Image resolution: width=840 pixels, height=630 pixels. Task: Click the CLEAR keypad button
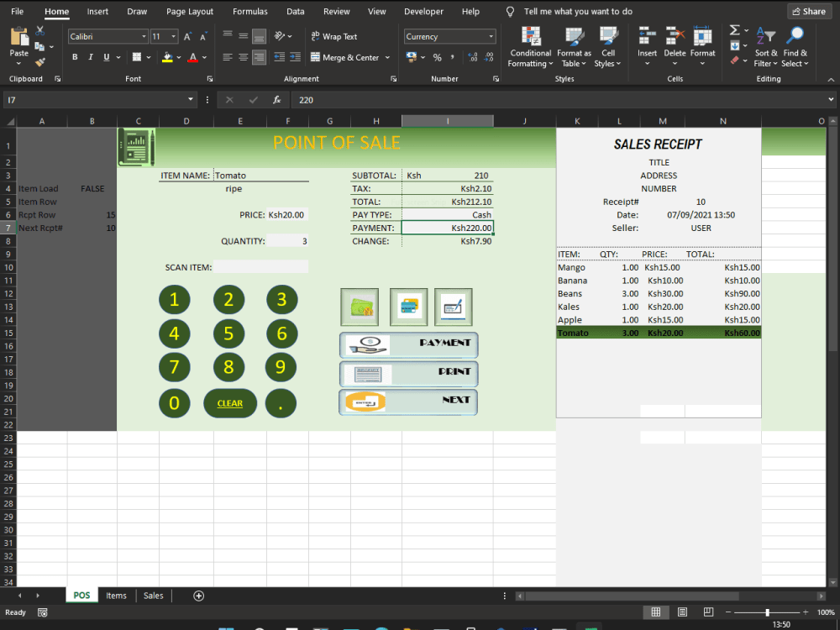pyautogui.click(x=229, y=403)
